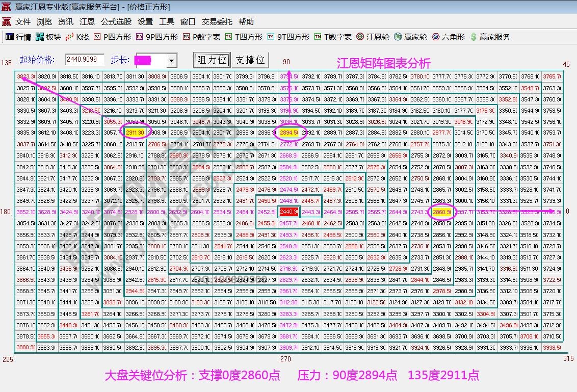Image resolution: width=577 pixels, height=392 pixels.
Task: Open the P数字表 tool
Action: pos(200,36)
